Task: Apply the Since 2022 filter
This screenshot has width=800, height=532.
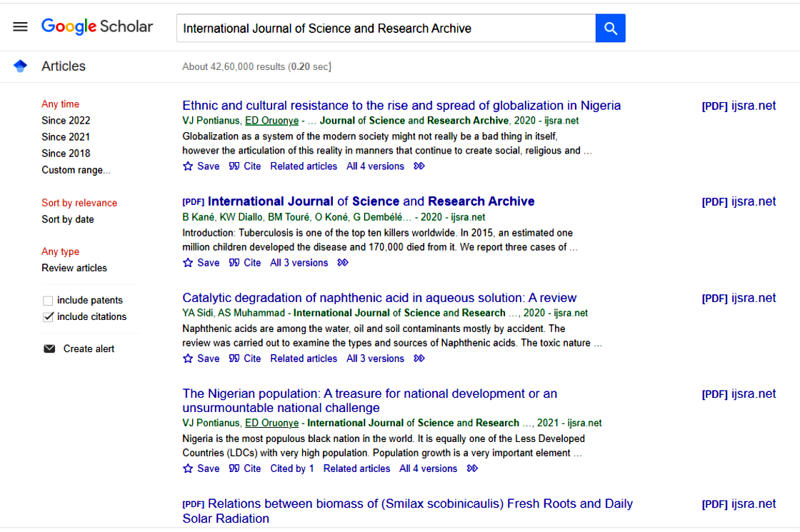Action: click(66, 120)
